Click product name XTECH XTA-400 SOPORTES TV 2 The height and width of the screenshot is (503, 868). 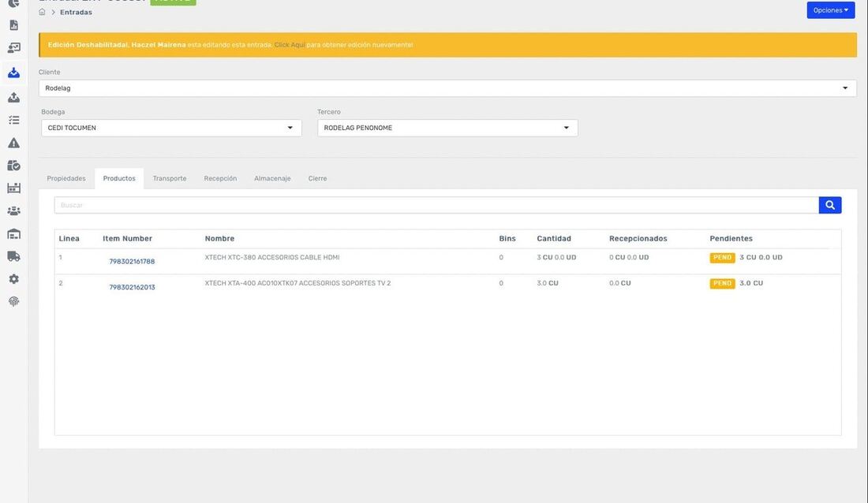(297, 283)
